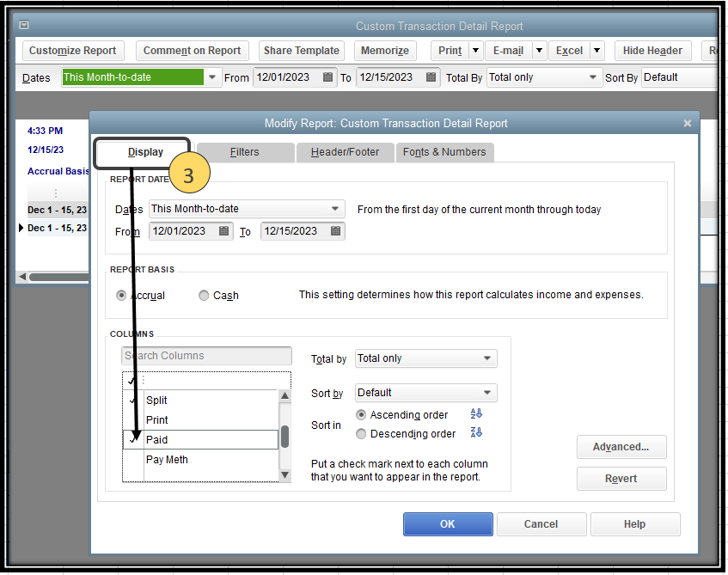Click the Memorize button
This screenshot has height=575, width=728.
pos(385,50)
